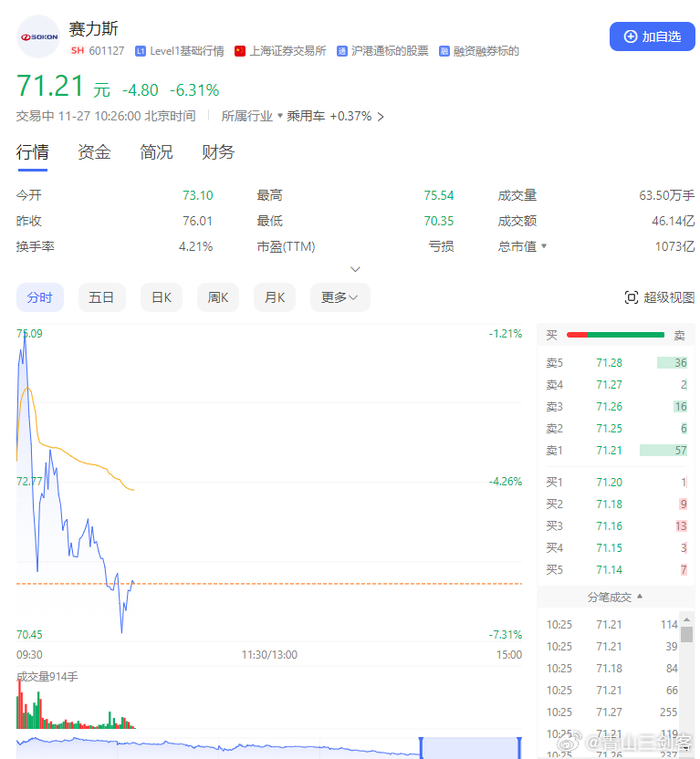Click the 卖4 price 71.27
This screenshot has height=759, width=700.
click(x=609, y=385)
